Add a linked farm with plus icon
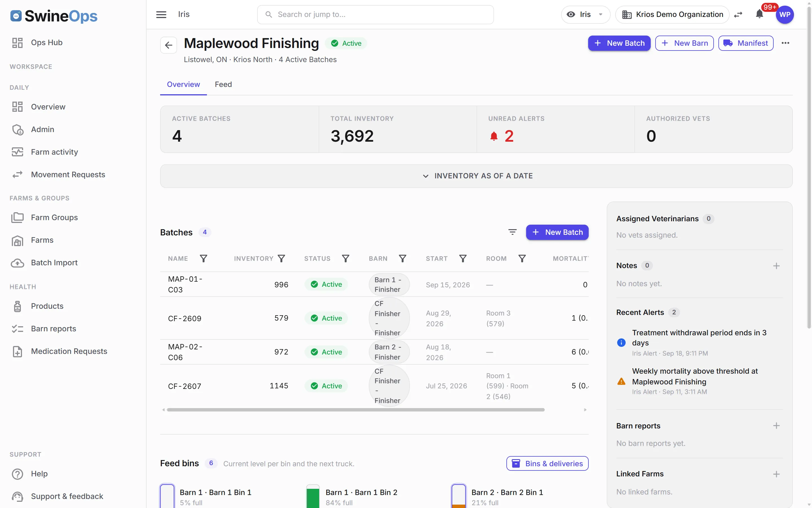 776,474
